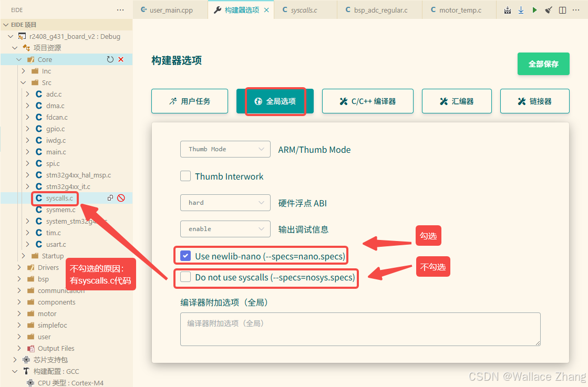Click the green run/play icon
This screenshot has width=588, height=387.
point(535,10)
